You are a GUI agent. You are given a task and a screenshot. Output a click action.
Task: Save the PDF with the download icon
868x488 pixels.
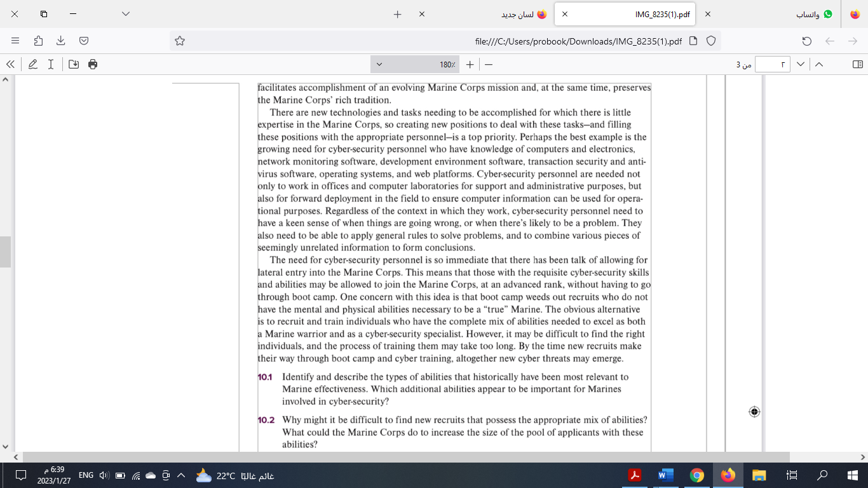74,64
